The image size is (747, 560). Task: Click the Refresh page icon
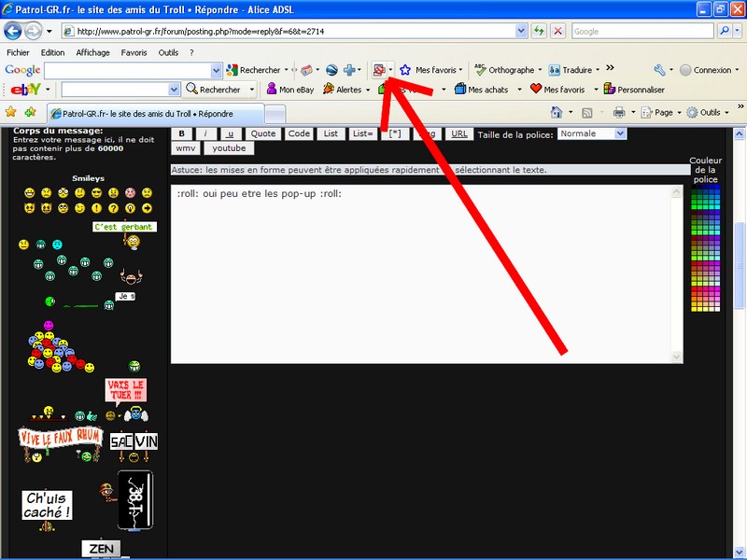coord(539,31)
